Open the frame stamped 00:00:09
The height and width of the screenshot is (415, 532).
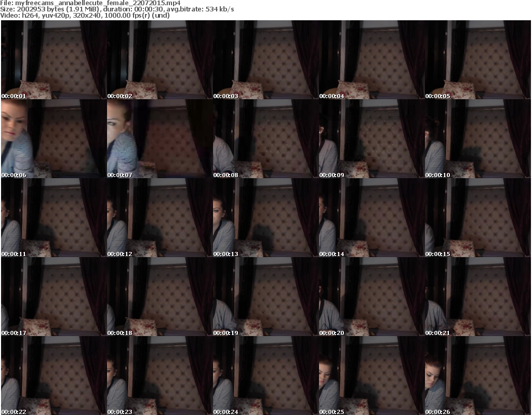point(372,139)
